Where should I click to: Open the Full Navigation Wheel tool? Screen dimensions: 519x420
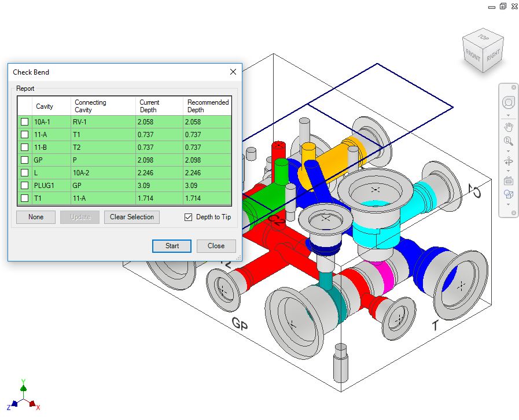point(508,102)
